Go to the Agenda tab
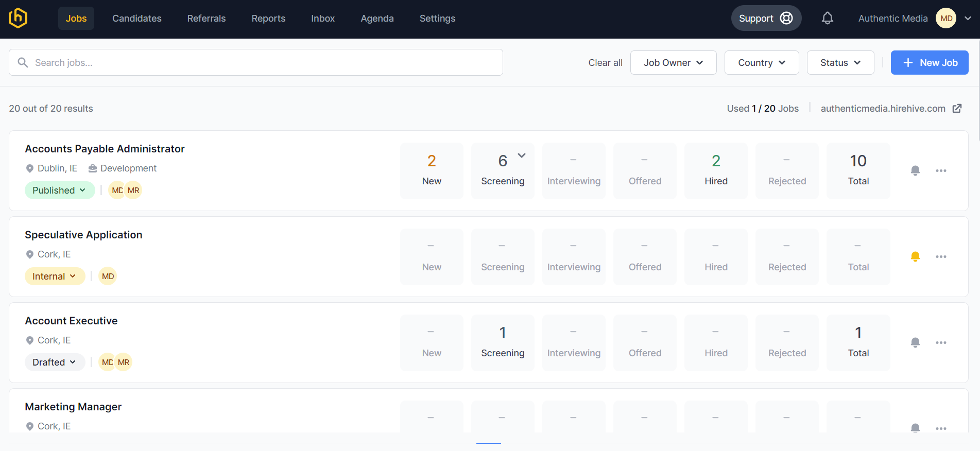The width and height of the screenshot is (980, 451). point(377,19)
